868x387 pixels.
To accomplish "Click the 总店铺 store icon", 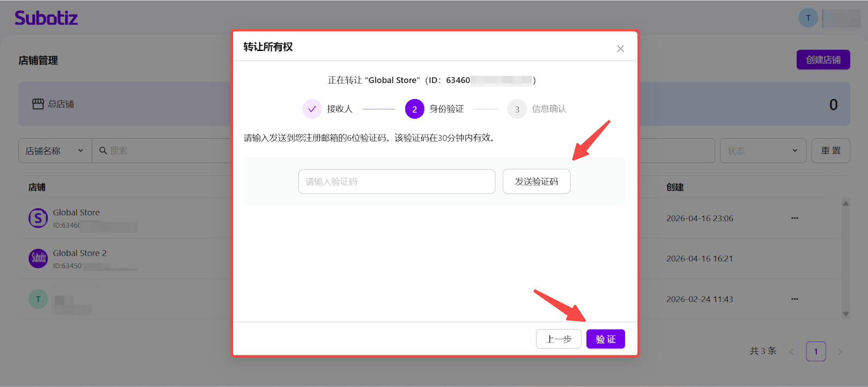I will click(38, 104).
